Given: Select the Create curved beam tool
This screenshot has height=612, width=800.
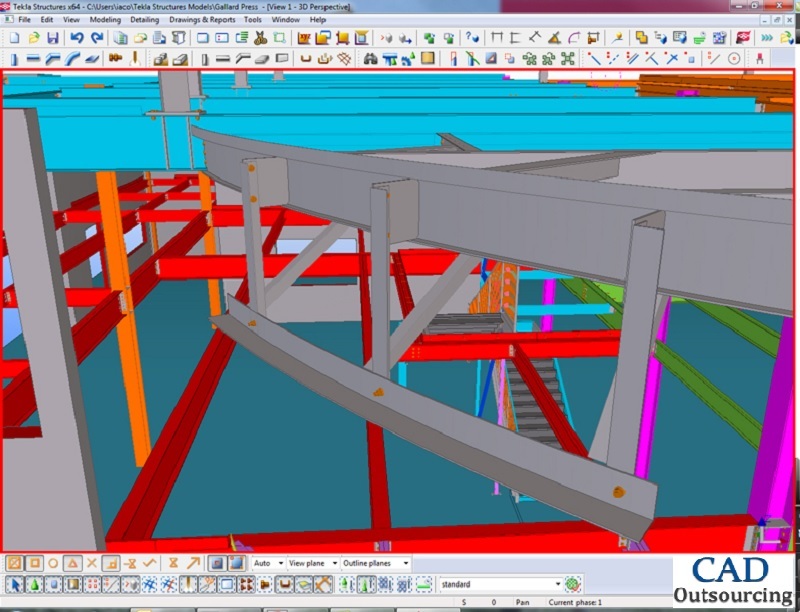Looking at the screenshot, I should 73,59.
